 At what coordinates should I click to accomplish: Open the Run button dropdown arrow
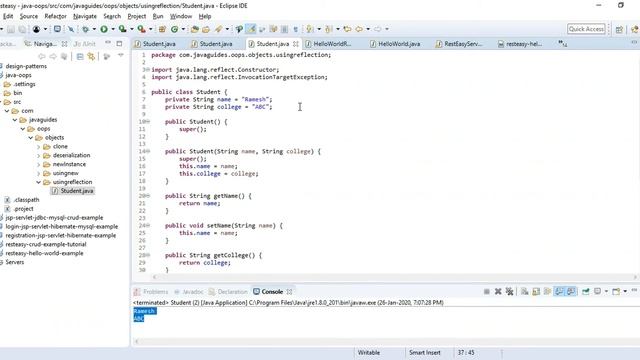[113, 29]
